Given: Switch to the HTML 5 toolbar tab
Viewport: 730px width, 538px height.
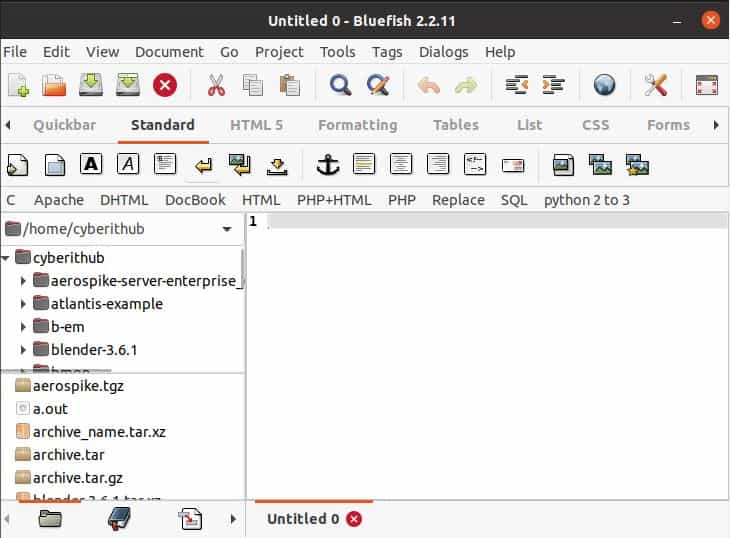Looking at the screenshot, I should 257,125.
